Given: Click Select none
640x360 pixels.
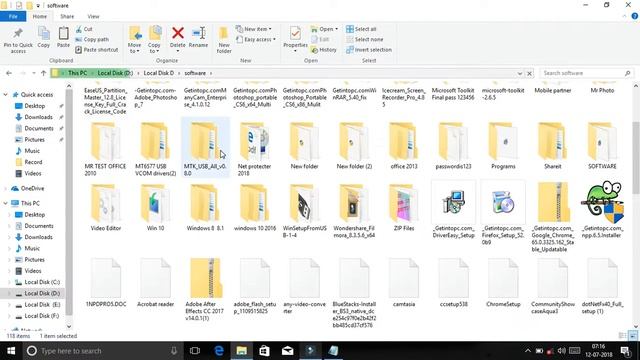Looking at the screenshot, I should tap(364, 40).
